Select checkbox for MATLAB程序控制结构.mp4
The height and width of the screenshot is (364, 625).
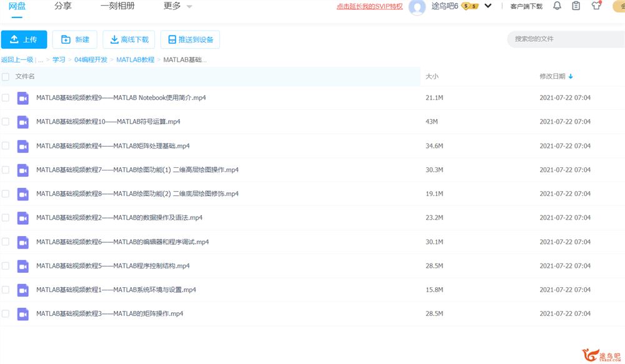coord(6,265)
